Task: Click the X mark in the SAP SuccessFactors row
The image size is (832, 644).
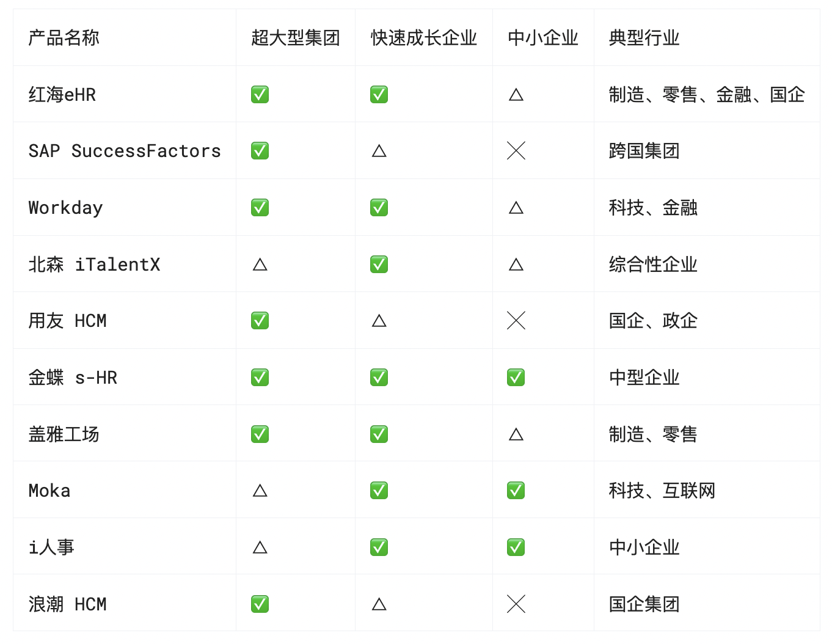Action: coord(516,151)
